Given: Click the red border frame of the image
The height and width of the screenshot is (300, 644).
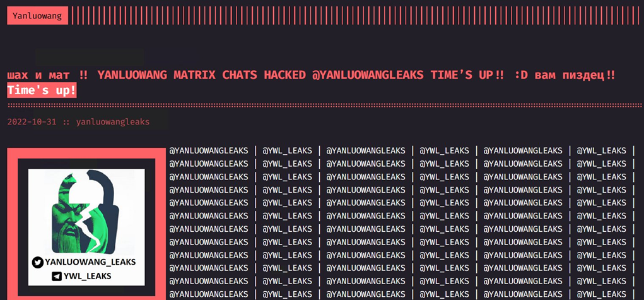Looking at the screenshot, I should click(x=12, y=221).
